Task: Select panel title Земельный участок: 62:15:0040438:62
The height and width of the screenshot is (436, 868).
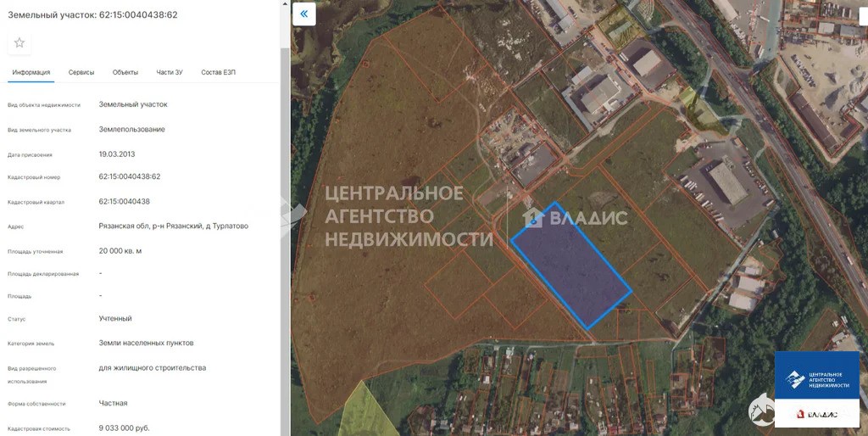Action: (92, 15)
